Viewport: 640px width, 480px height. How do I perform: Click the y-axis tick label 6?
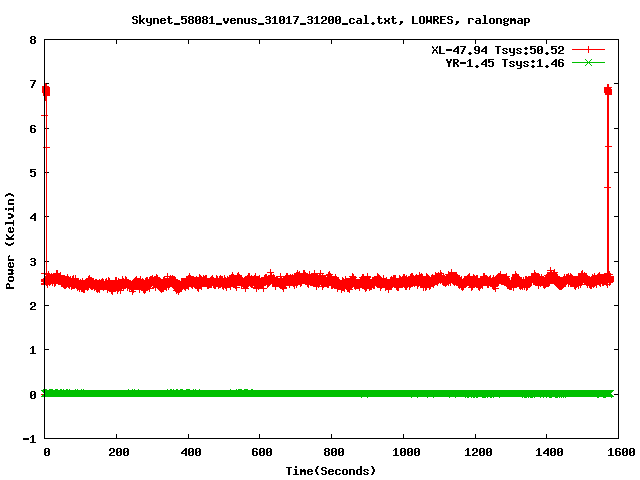pyautogui.click(x=33, y=129)
